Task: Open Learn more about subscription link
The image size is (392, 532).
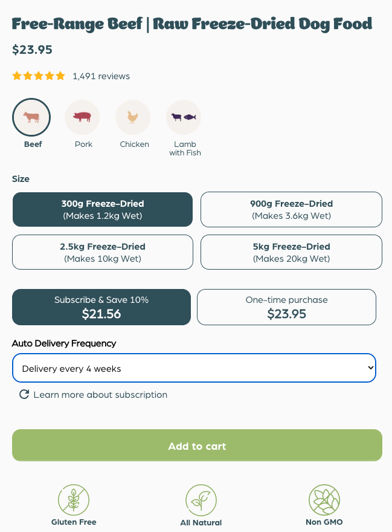Action: coord(100,395)
